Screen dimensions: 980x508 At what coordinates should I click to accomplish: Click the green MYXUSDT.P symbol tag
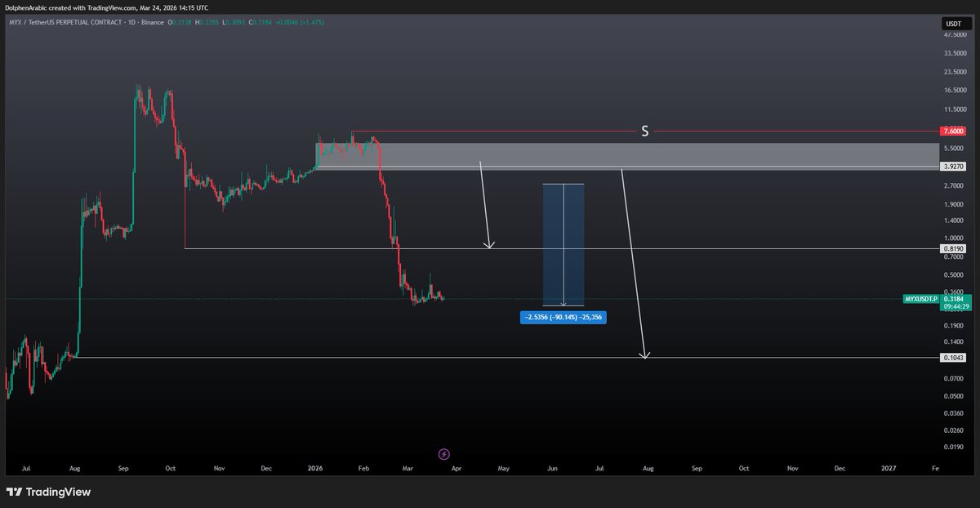coord(920,300)
